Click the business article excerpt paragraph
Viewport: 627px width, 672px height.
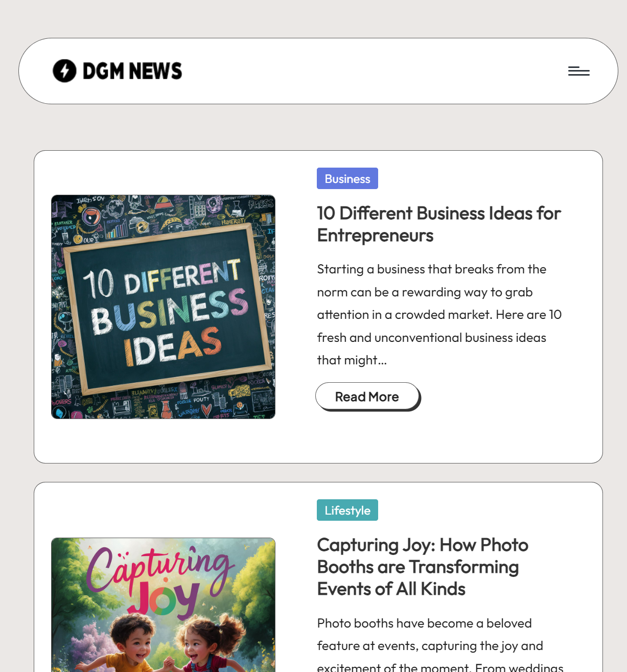[439, 314]
